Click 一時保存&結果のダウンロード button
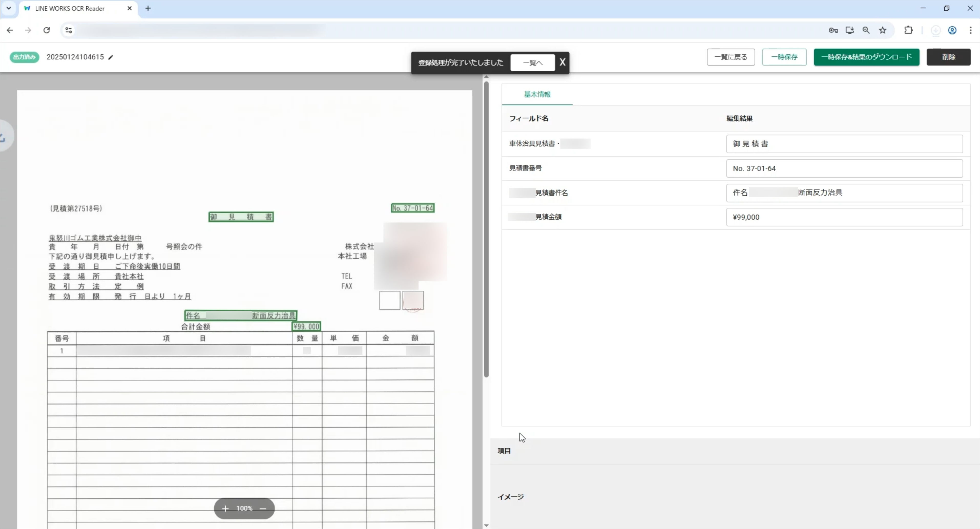The image size is (980, 529). click(x=866, y=57)
